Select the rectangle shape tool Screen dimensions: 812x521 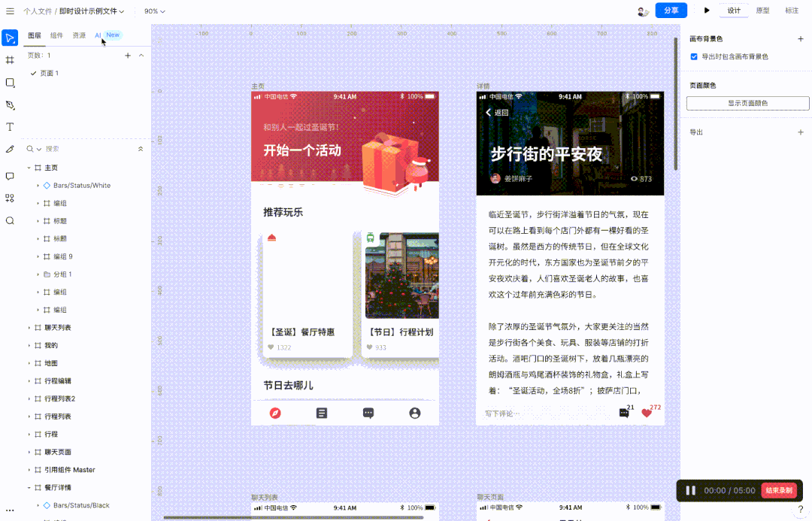point(10,83)
